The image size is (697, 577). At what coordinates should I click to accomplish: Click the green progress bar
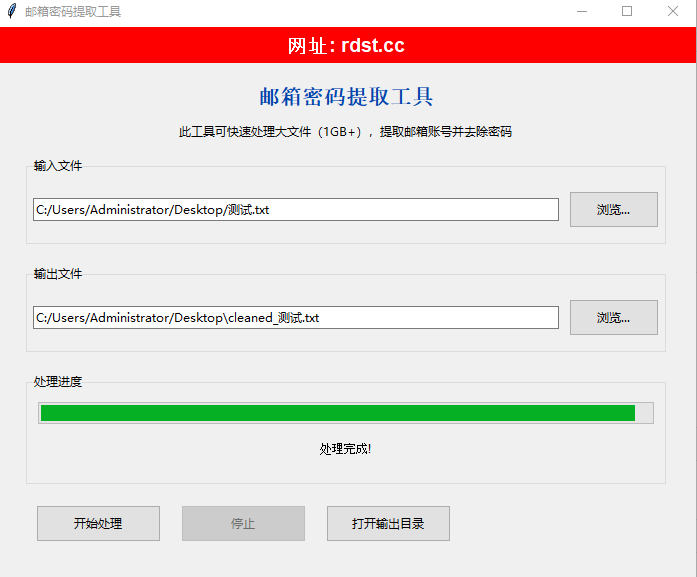click(338, 413)
